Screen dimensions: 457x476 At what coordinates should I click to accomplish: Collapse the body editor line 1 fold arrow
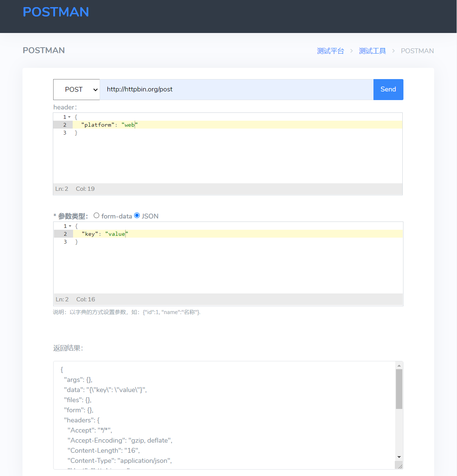coord(70,226)
